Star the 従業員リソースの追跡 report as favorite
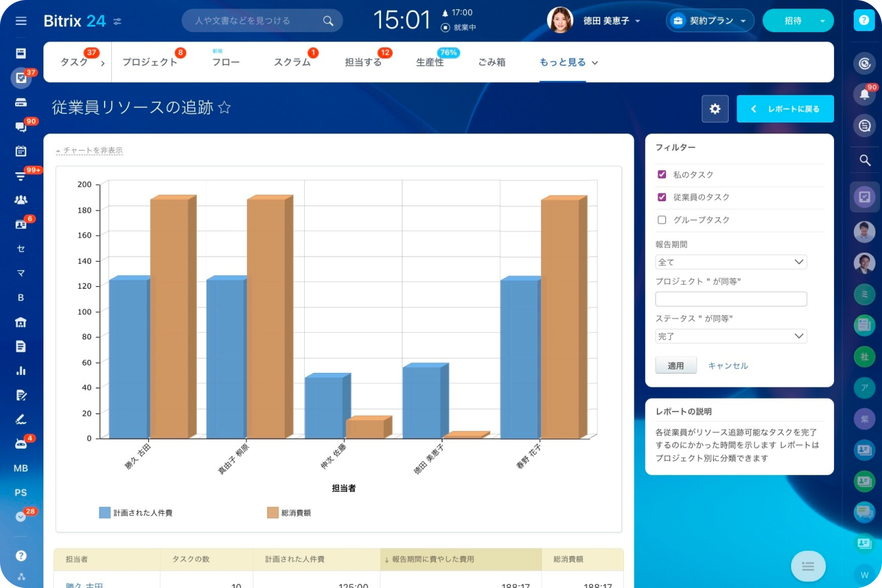The height and width of the screenshot is (588, 882). click(x=224, y=108)
